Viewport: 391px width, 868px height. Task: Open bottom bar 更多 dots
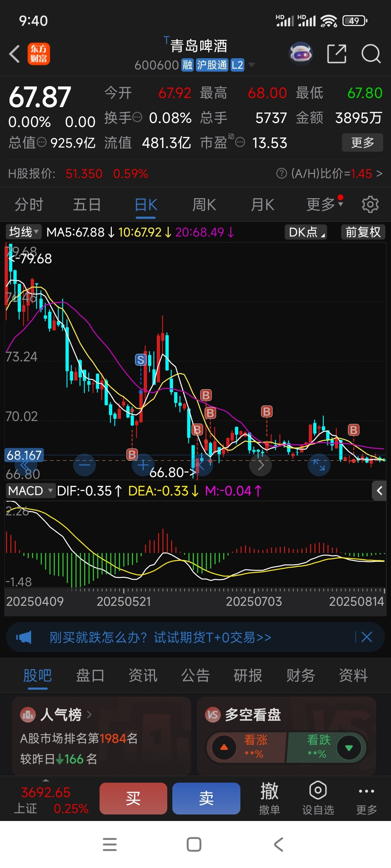[x=366, y=799]
